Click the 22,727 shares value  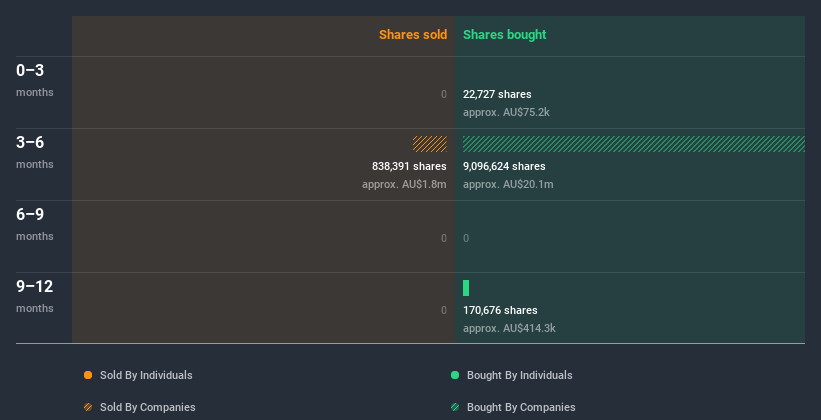point(497,94)
